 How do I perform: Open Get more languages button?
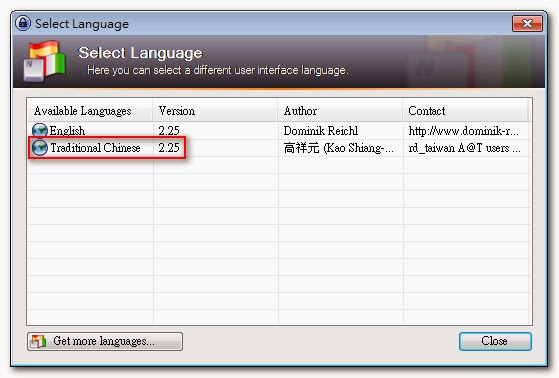pos(105,341)
